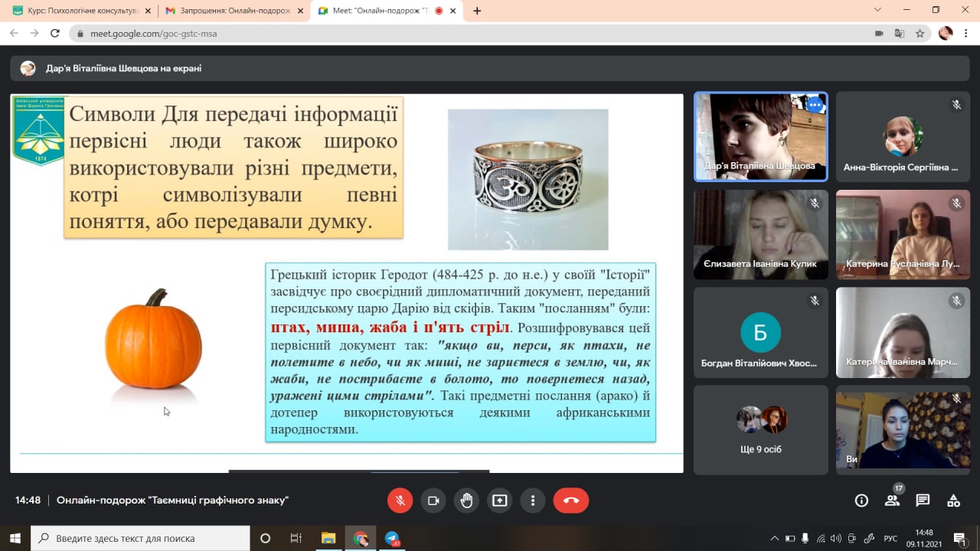Open the chat with everyone panel
This screenshot has height=551, width=980.
pyautogui.click(x=923, y=500)
